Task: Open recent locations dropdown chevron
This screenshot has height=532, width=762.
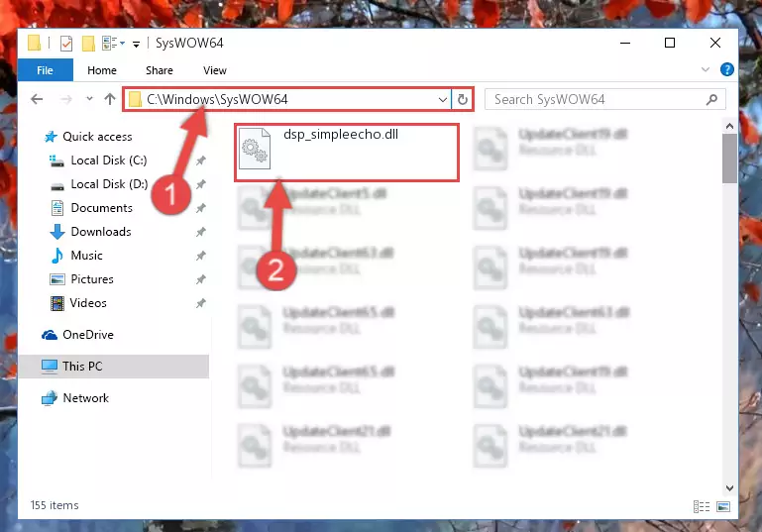Action: [x=89, y=99]
